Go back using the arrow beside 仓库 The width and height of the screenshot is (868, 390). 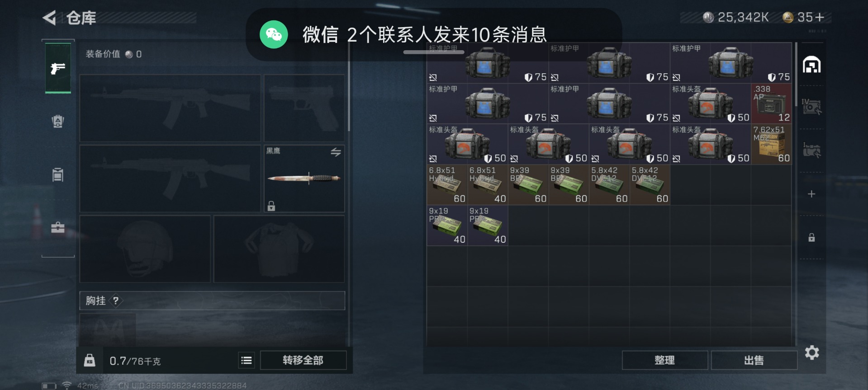pos(49,18)
